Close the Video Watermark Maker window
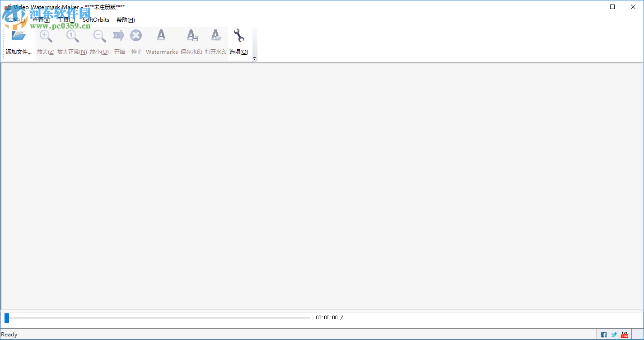Viewport: 644px width, 340px height. 633,7
